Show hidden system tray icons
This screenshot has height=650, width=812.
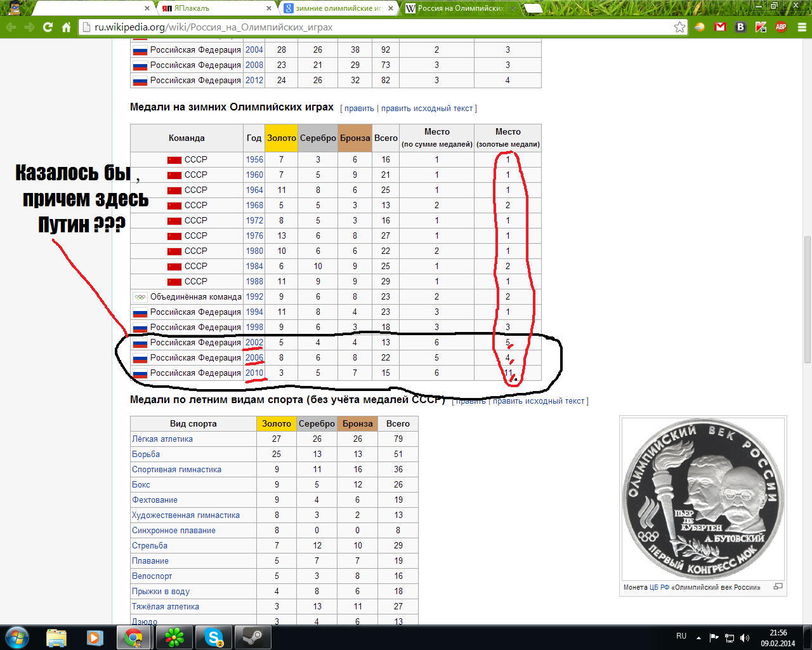tap(698, 637)
